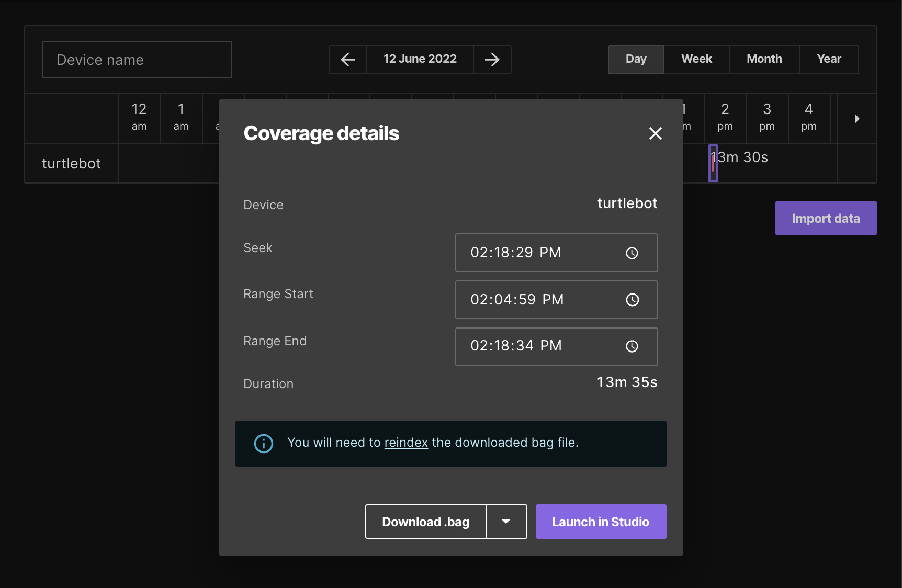This screenshot has width=902, height=588.
Task: Open the clock picker for Range End
Action: click(x=632, y=346)
